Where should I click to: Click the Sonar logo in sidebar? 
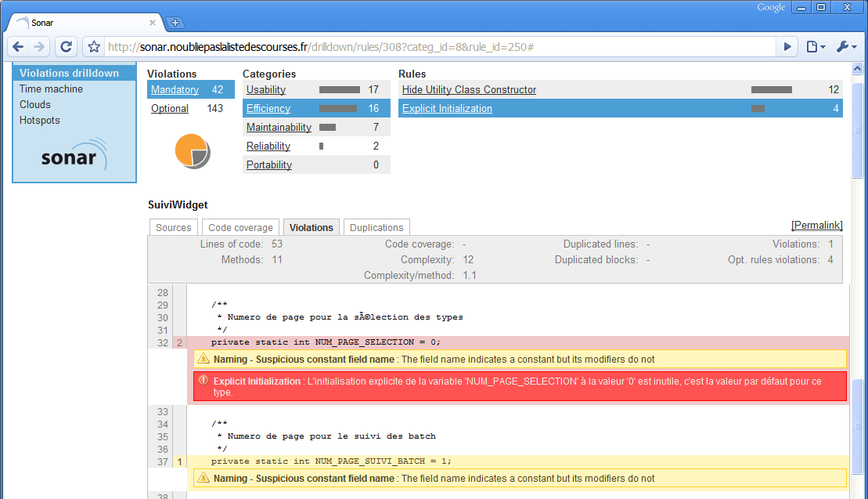click(74, 155)
